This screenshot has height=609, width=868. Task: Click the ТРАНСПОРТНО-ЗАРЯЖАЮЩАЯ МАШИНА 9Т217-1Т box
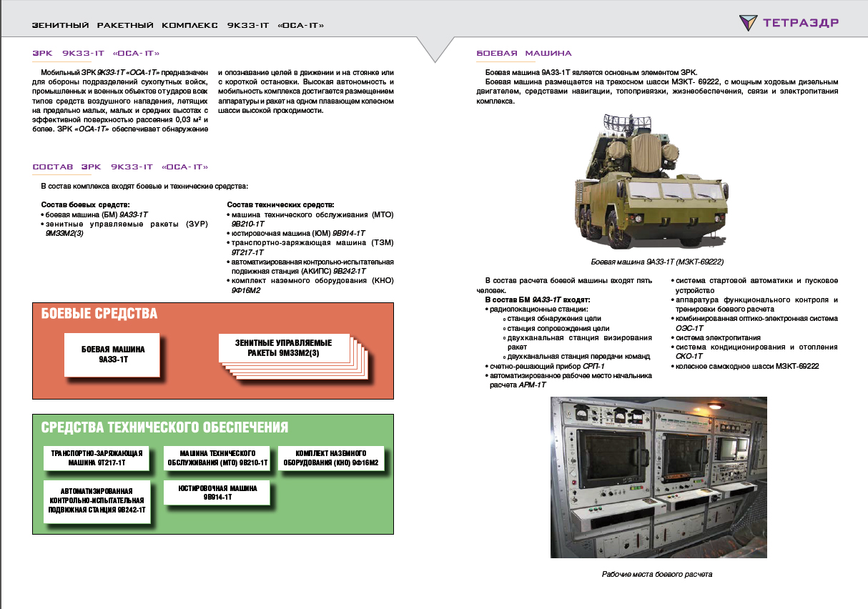click(96, 458)
